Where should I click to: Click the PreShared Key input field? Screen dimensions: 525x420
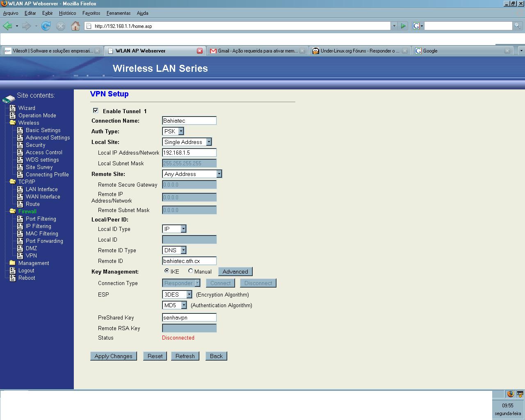coord(189,317)
